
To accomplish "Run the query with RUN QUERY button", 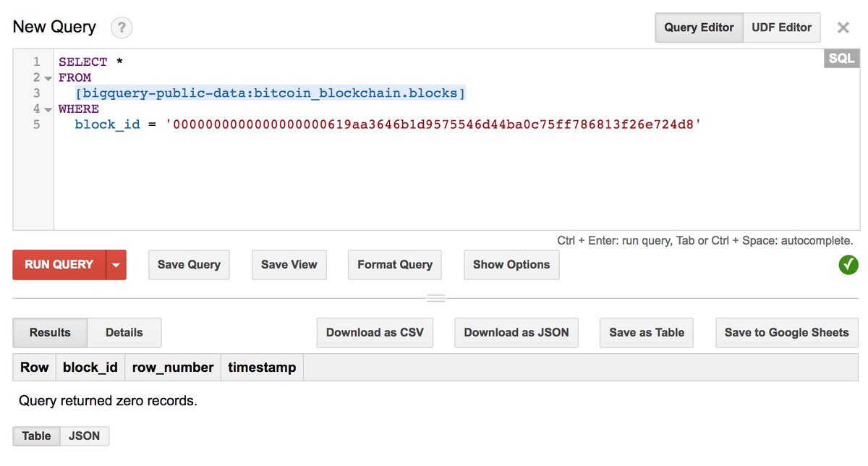I will (59, 265).
